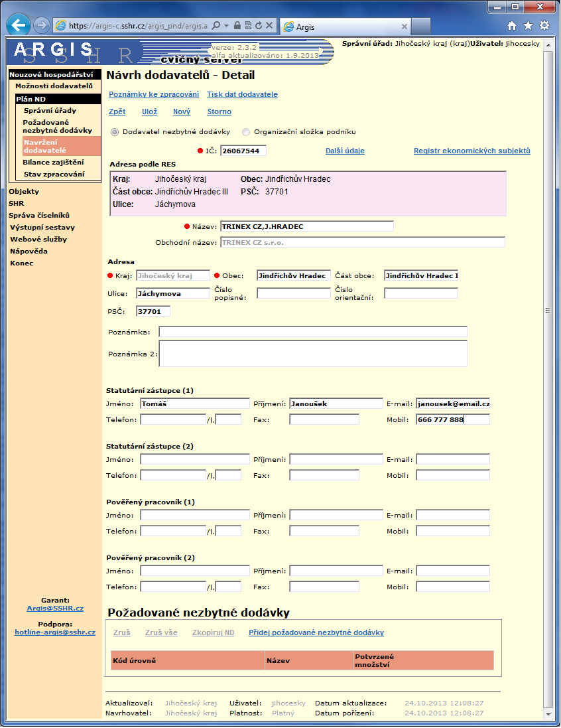Stop page loading with the X icon
Viewport: 561px width, 728px height.
tap(269, 25)
